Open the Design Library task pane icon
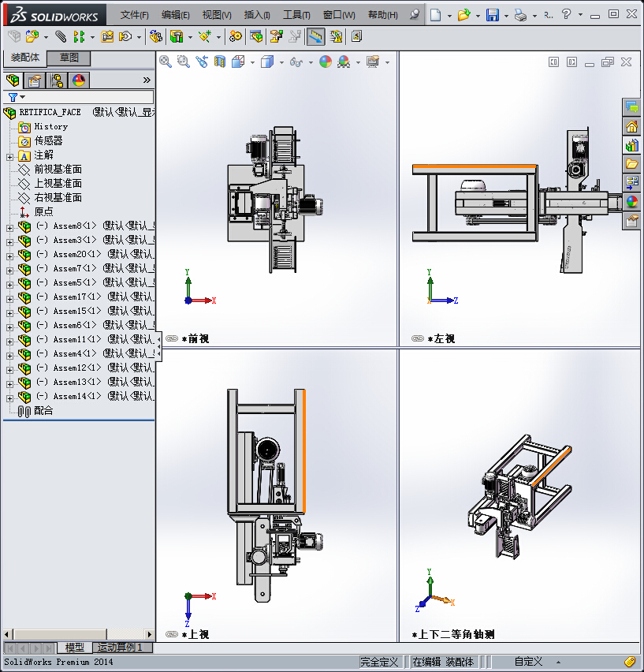The image size is (644, 672). pos(631,145)
